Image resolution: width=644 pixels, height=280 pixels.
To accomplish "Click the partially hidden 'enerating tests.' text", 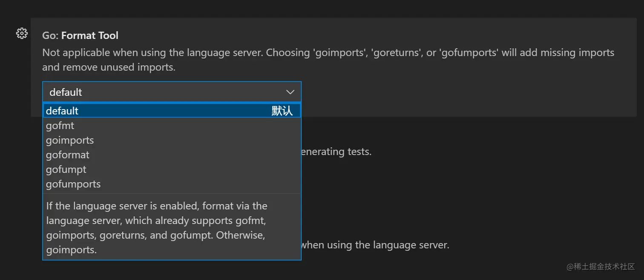I will 336,151.
